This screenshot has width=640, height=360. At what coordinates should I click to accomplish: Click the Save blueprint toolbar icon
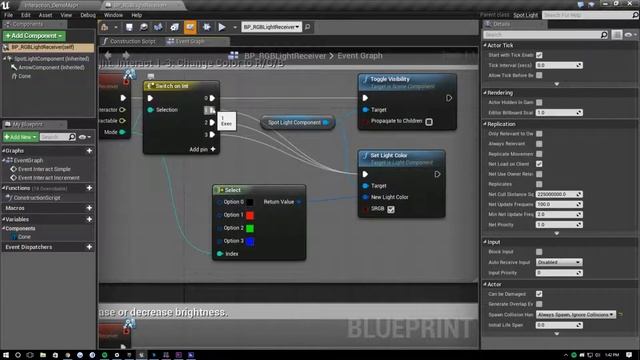[129, 27]
